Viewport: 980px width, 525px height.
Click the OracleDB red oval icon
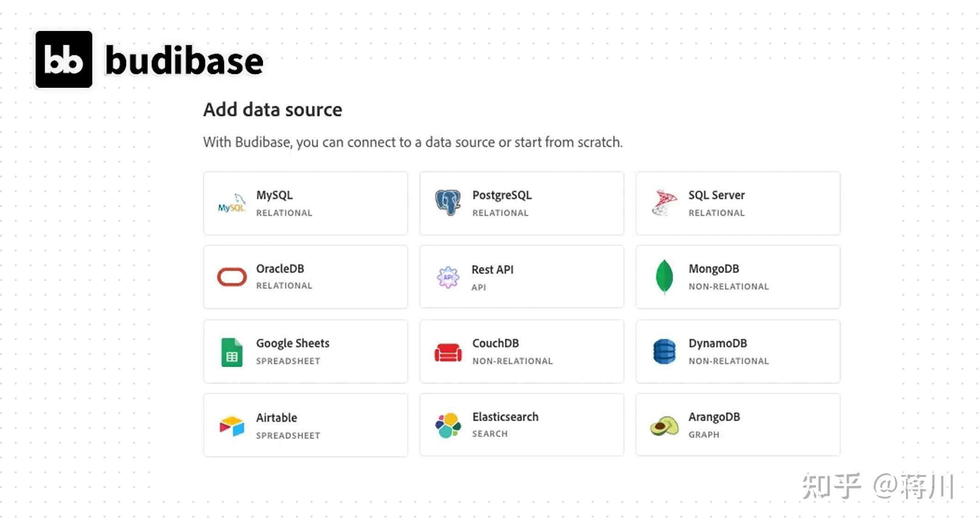(x=232, y=277)
